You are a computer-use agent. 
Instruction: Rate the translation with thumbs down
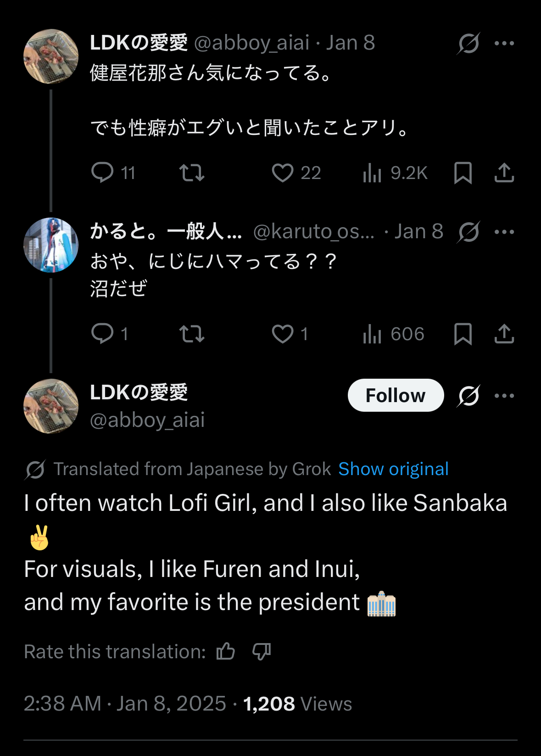[262, 651]
